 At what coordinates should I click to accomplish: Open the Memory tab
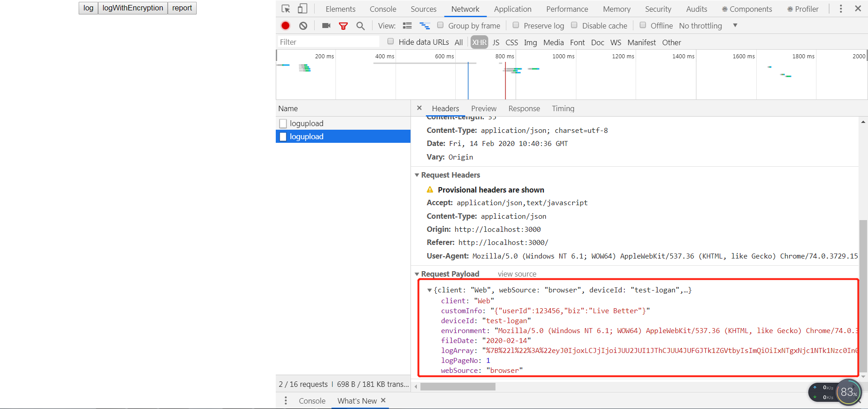coord(617,9)
